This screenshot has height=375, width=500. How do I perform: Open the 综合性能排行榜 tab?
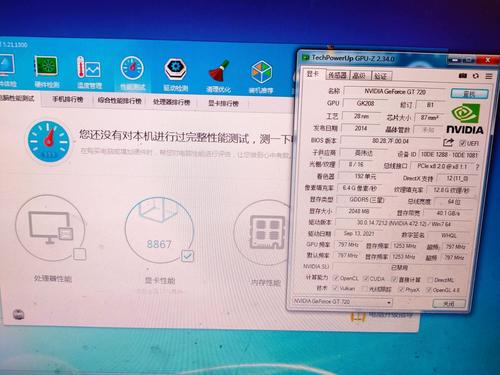pyautogui.click(x=120, y=101)
